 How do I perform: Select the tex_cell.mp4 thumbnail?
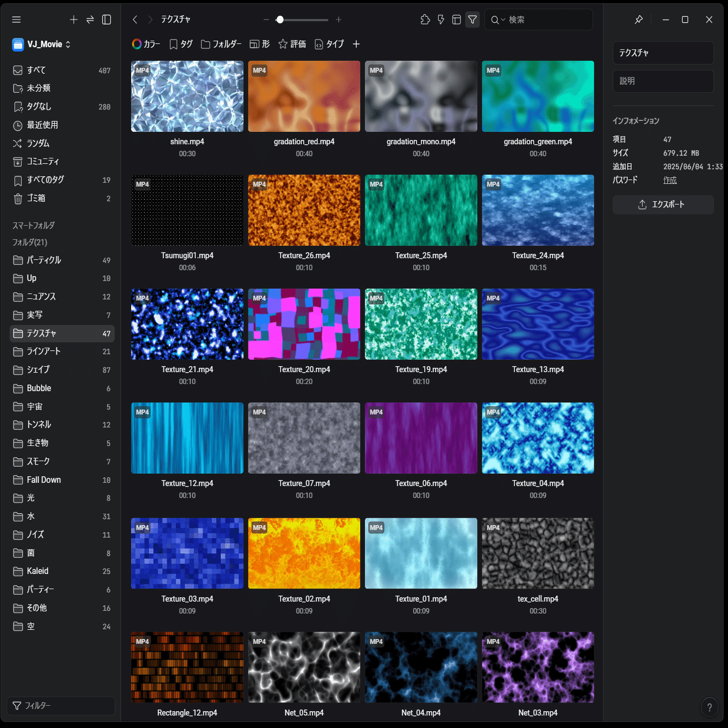[x=538, y=553]
